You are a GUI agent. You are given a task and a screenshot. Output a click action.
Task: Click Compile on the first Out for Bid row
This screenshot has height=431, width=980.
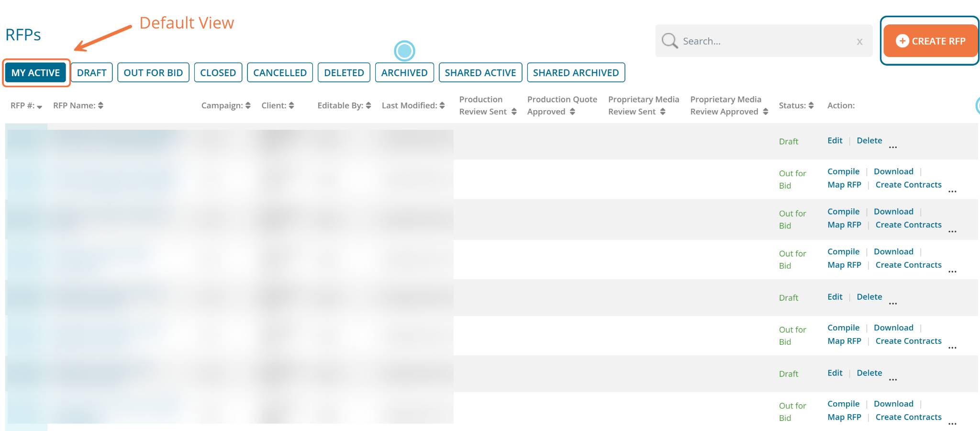click(843, 171)
